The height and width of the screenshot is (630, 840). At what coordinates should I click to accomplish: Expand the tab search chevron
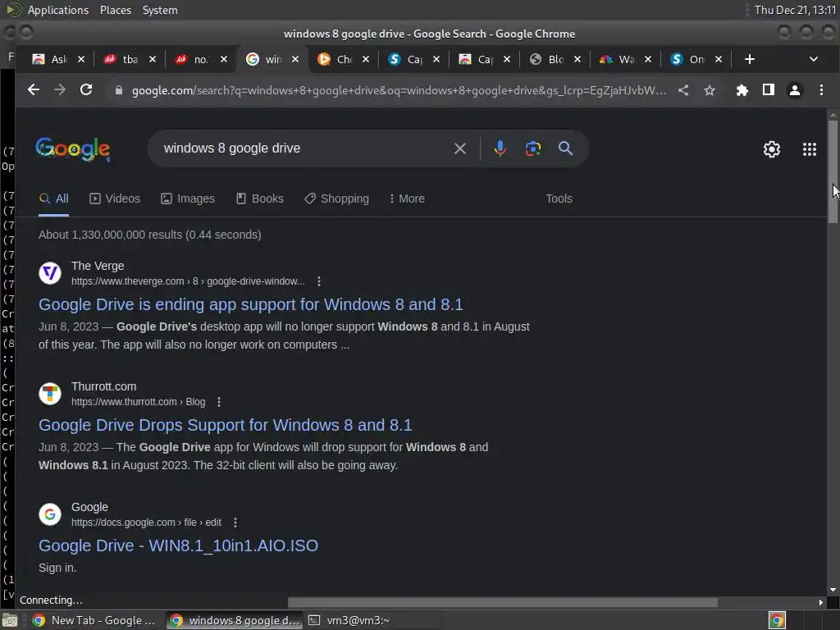click(813, 59)
